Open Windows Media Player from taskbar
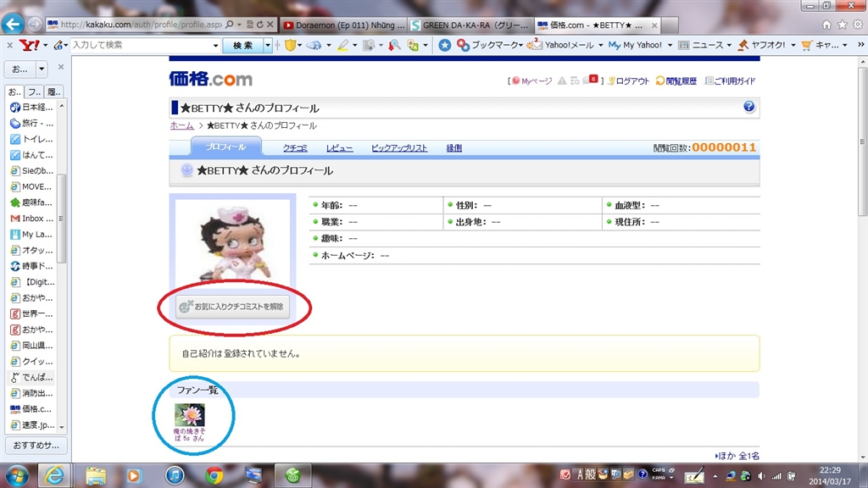 (x=133, y=474)
